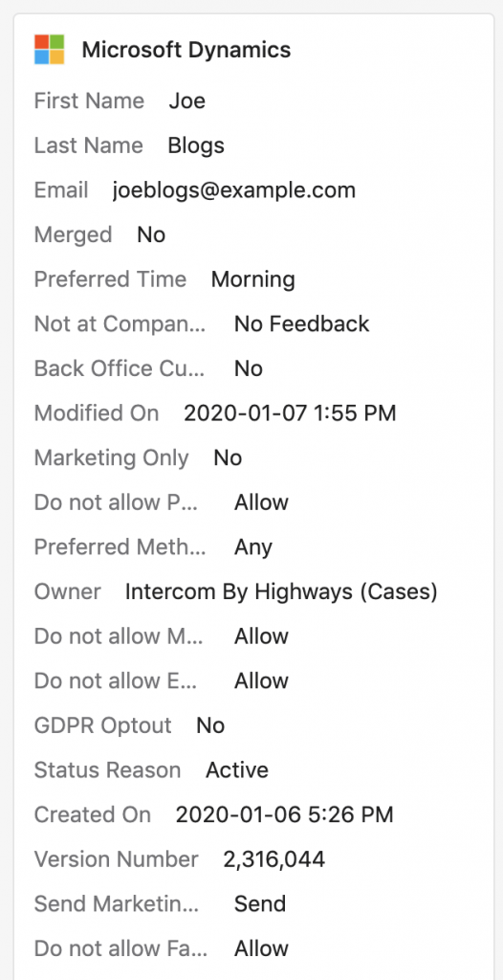Click the Version Number value 2,316,044
Screen dimensions: 503x980
click(274, 859)
